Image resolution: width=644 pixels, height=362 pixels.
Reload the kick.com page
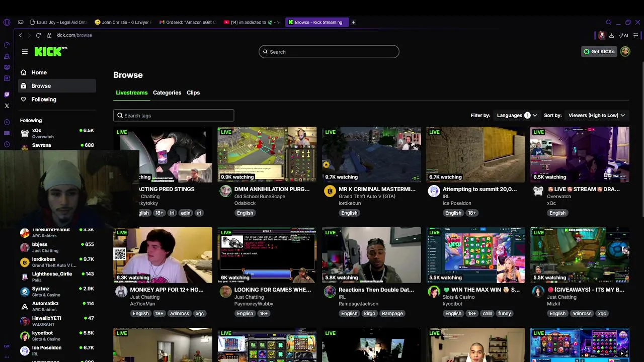38,35
